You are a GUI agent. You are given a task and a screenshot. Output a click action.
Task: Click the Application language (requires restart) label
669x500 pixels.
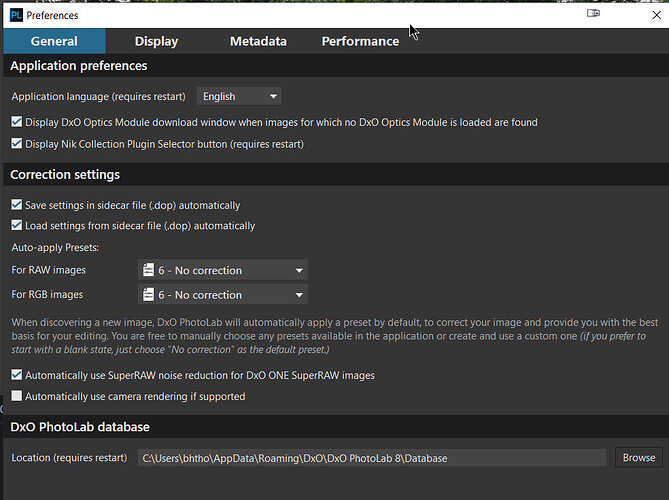(x=99, y=96)
